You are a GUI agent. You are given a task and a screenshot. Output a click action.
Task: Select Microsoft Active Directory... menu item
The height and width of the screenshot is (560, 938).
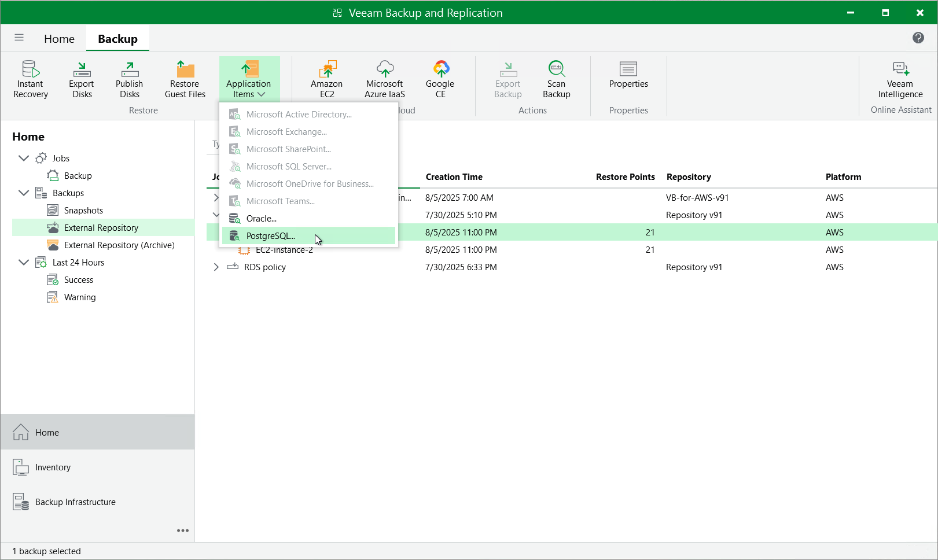pos(309,114)
